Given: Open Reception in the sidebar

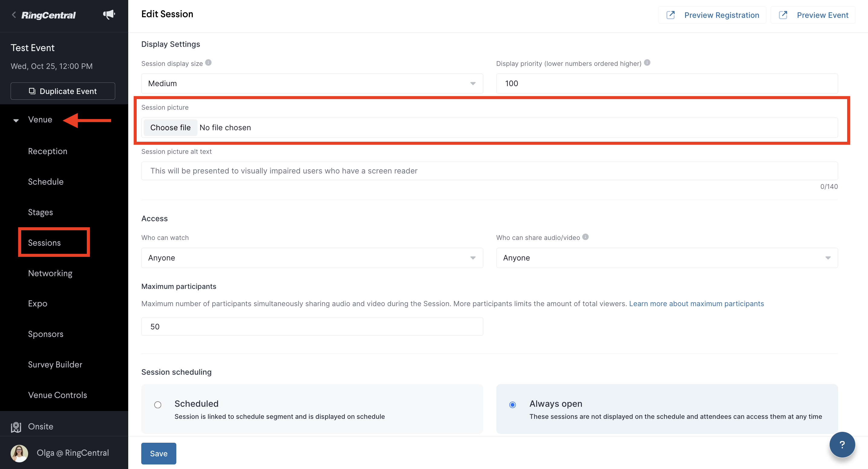Looking at the screenshot, I should pos(47,151).
